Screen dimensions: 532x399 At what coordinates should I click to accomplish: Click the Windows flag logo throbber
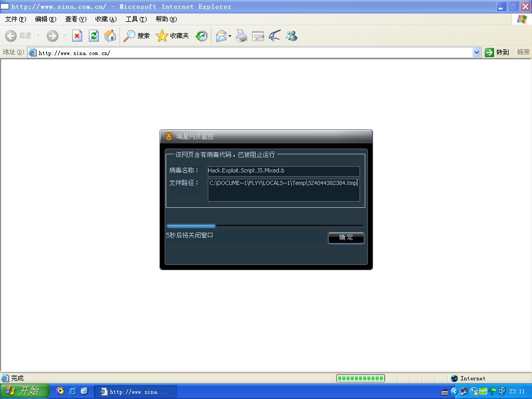(x=522, y=19)
